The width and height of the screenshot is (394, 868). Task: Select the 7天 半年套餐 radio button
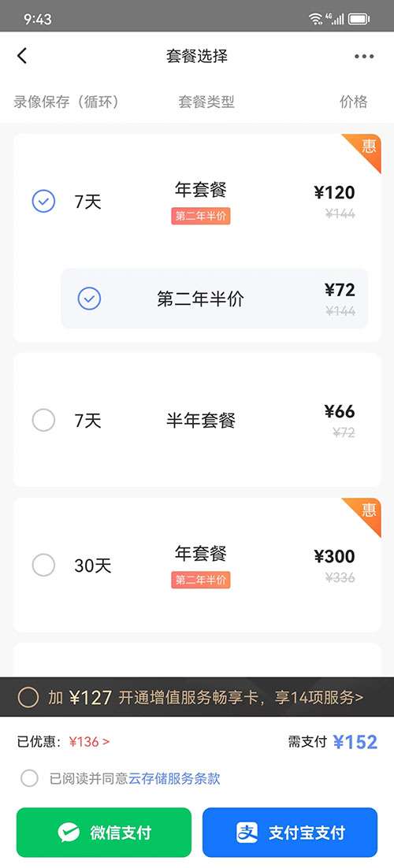(x=43, y=420)
